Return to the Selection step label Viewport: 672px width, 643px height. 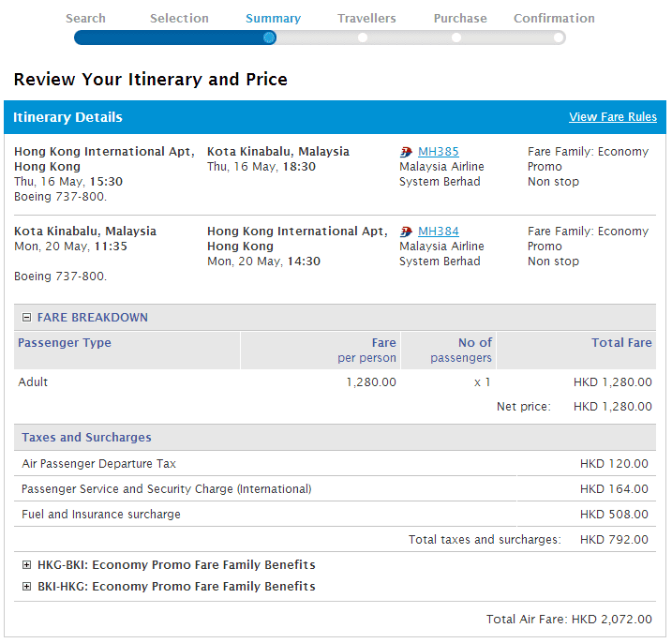pyautogui.click(x=179, y=18)
